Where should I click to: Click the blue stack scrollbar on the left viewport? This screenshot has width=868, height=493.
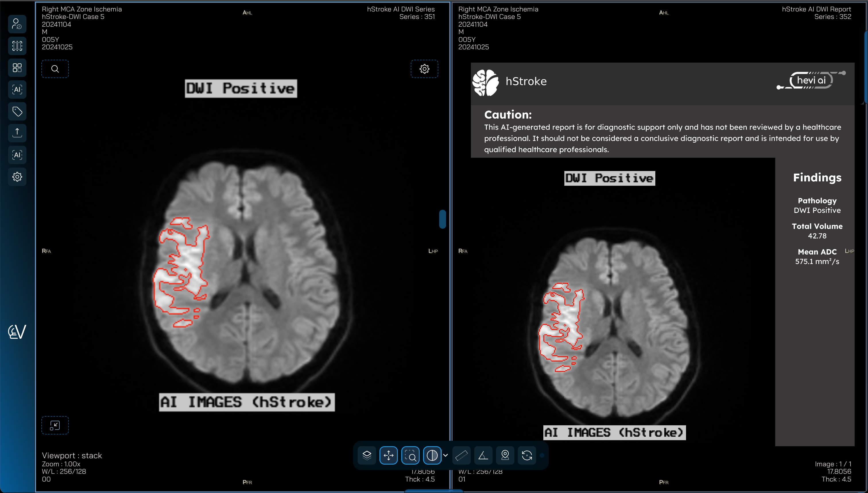point(442,220)
